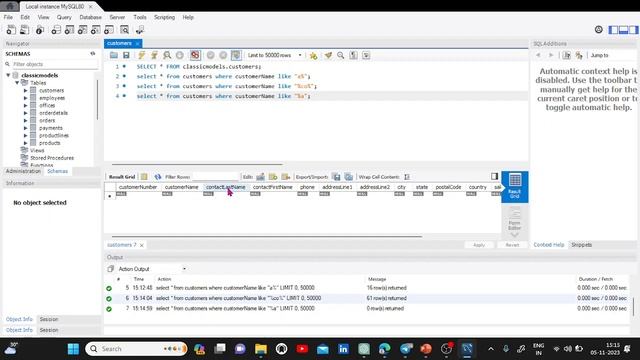Beautify the SQL query with broom icon

tap(328, 55)
